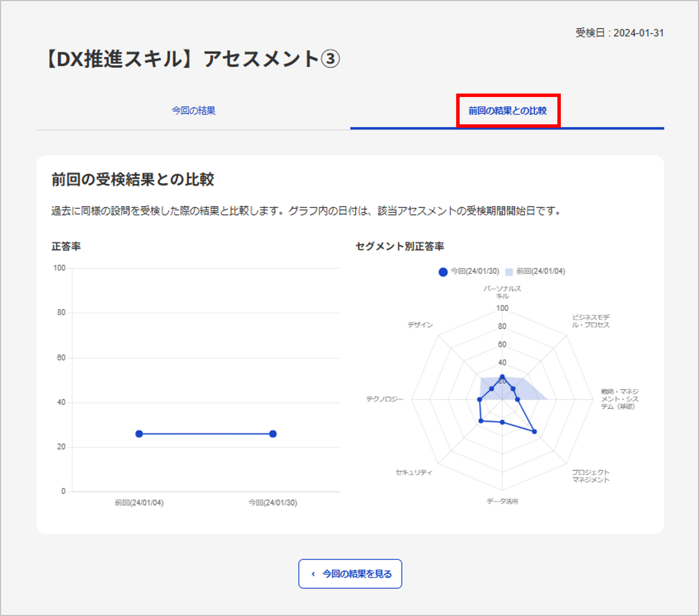
Task: Click the プロジェクトマネジメント radar axis label
Action: click(591, 476)
